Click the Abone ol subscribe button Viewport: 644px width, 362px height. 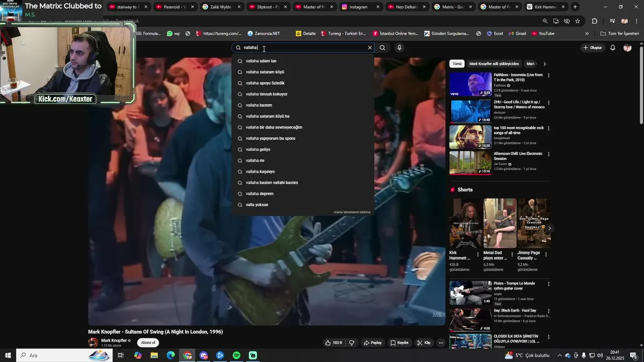tap(148, 342)
